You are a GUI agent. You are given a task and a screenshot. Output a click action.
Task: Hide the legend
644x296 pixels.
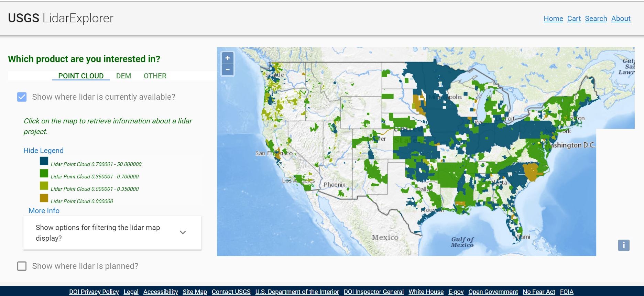(x=43, y=151)
